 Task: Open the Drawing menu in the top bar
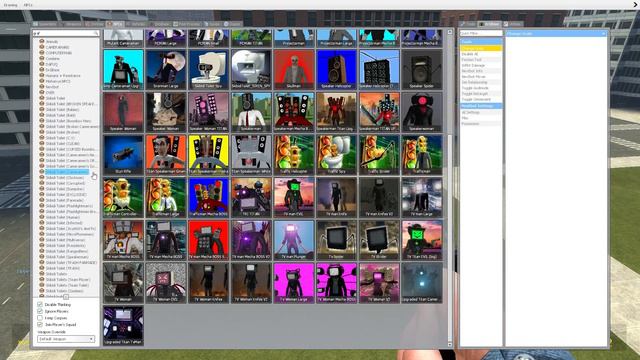click(x=11, y=5)
